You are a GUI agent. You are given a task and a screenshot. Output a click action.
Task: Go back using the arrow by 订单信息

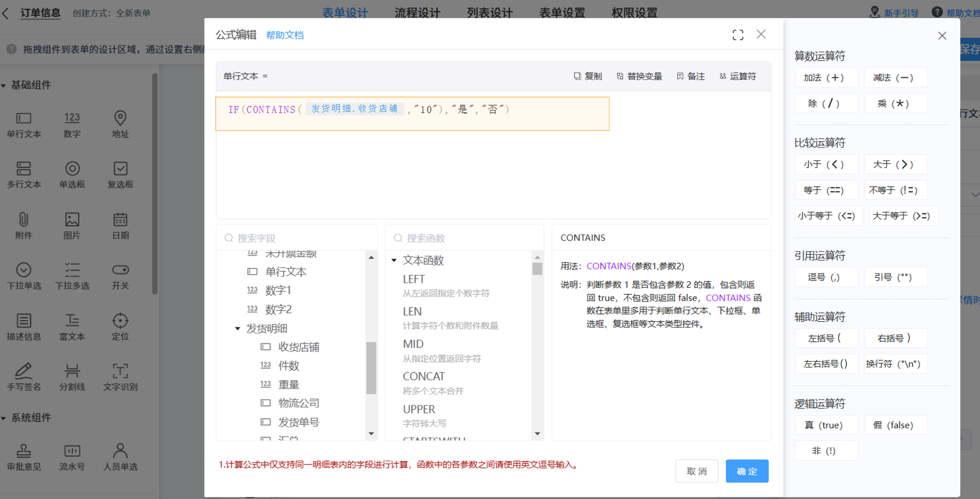click(x=5, y=13)
